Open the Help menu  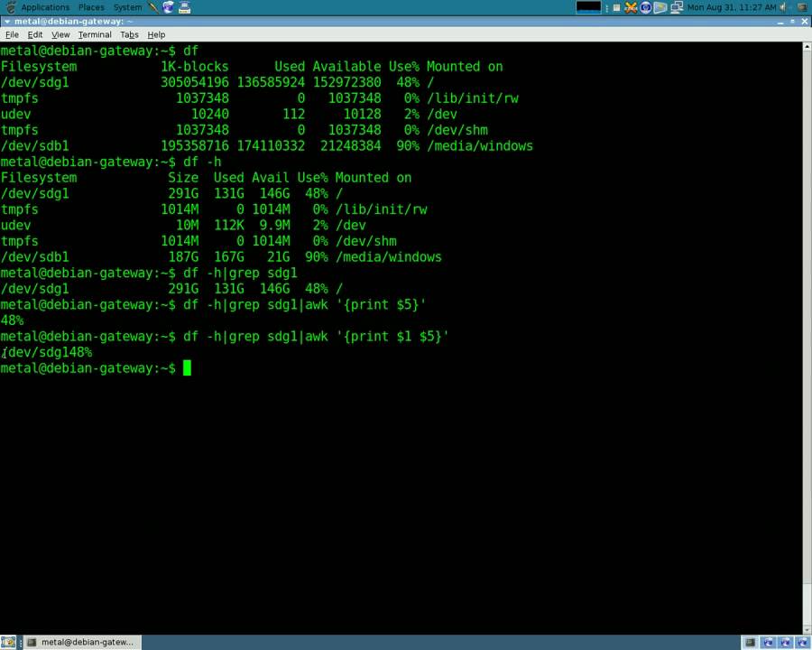click(156, 34)
